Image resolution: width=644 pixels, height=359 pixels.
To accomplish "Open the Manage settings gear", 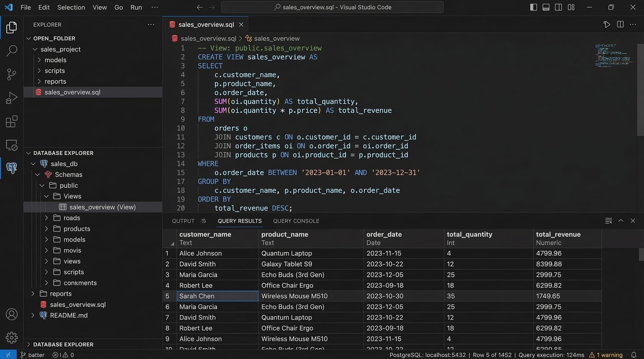I will coord(12,337).
